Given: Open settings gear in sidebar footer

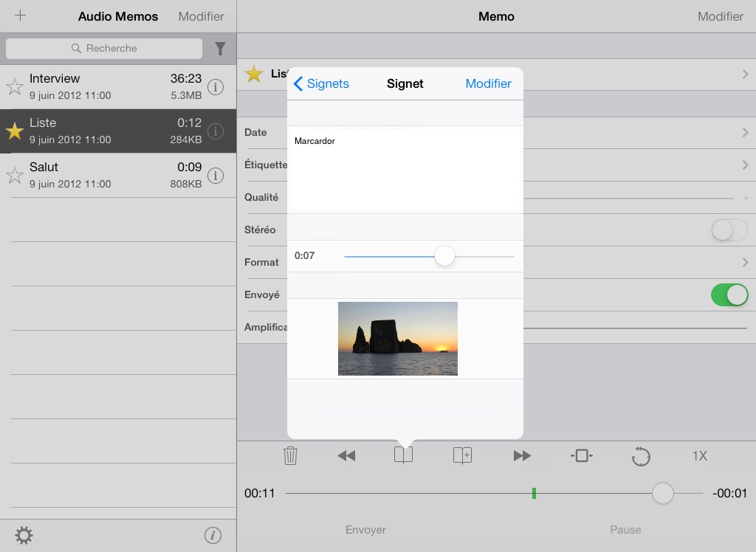Looking at the screenshot, I should pos(24,535).
